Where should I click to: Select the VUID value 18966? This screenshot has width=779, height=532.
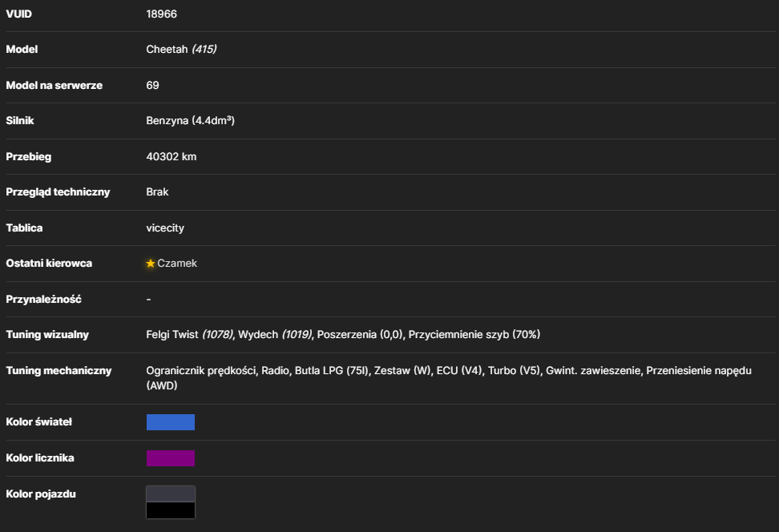pos(161,14)
